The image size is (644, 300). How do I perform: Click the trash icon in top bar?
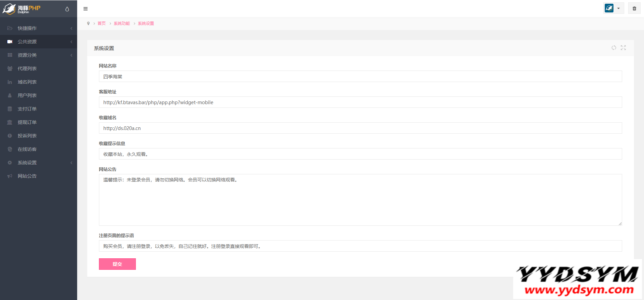point(634,8)
